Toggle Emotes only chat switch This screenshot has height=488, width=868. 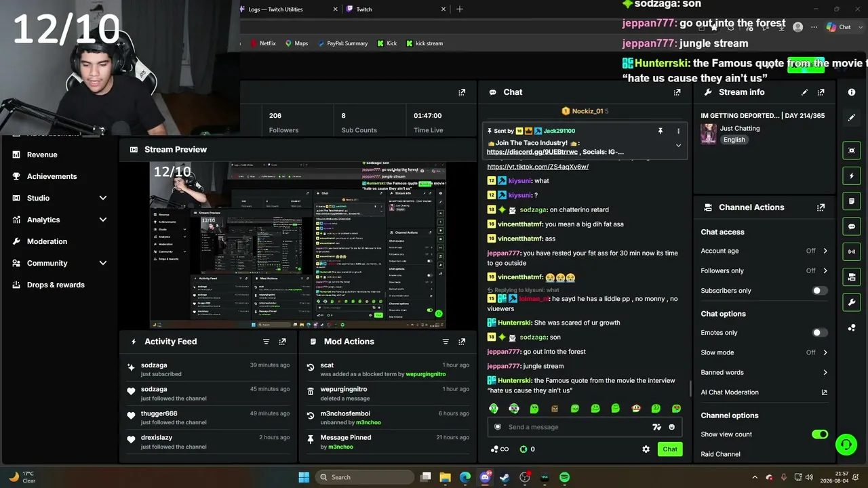(819, 333)
